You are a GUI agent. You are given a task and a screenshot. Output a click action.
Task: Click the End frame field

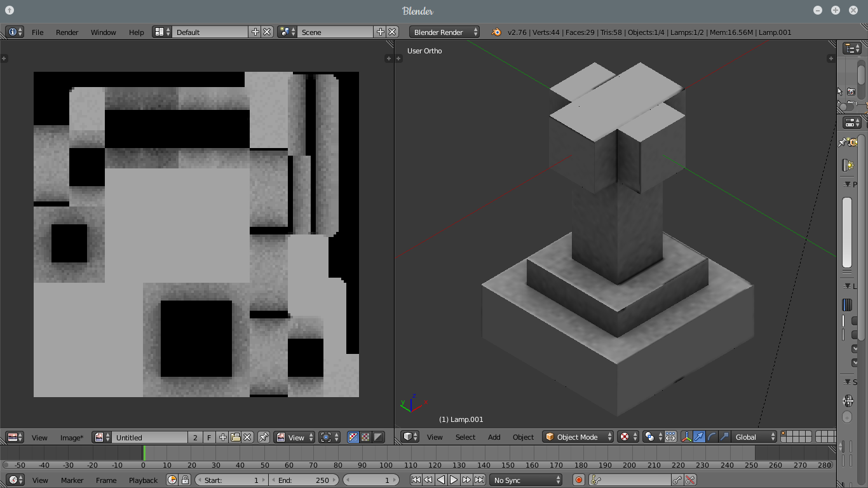(304, 480)
